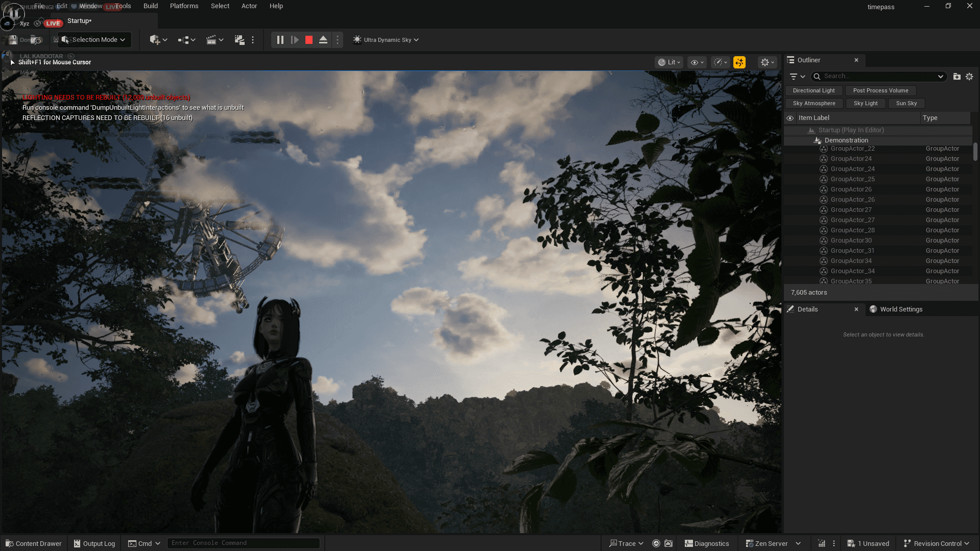Open the Platforms menu
980x551 pixels.
[x=184, y=6]
